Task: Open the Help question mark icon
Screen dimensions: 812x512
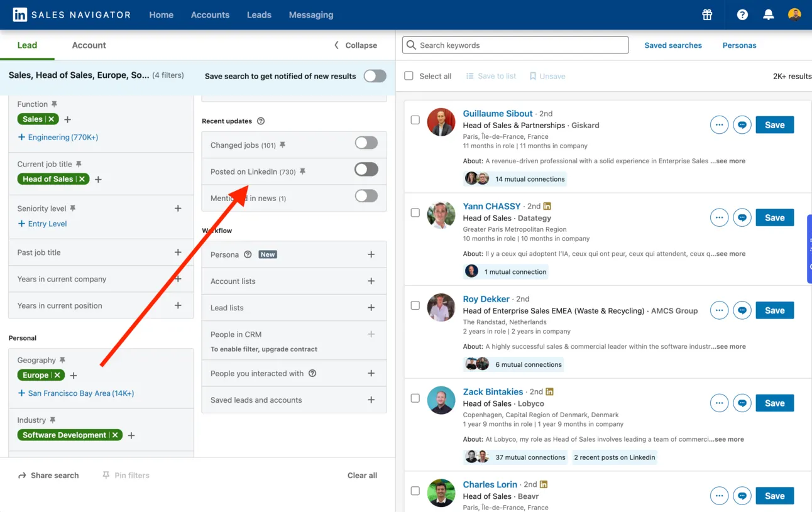Action: [742, 14]
